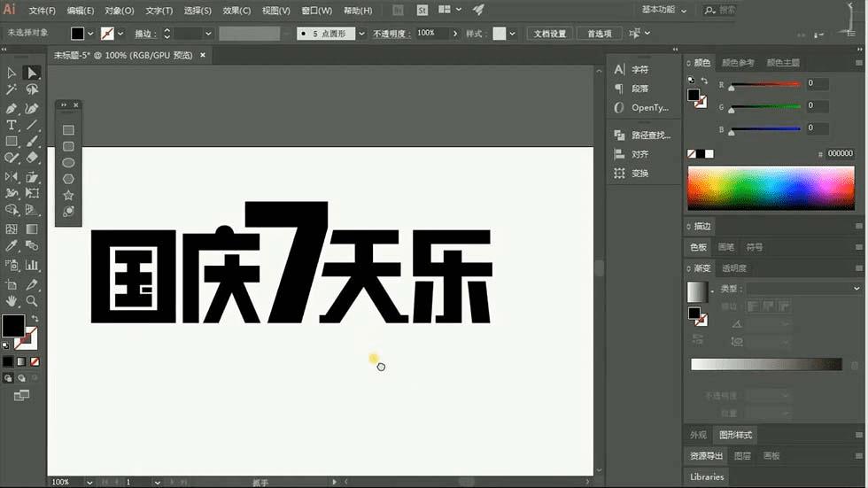The height and width of the screenshot is (488, 868).
Task: Switch to the 颜色参考 tab
Action: coord(737,63)
